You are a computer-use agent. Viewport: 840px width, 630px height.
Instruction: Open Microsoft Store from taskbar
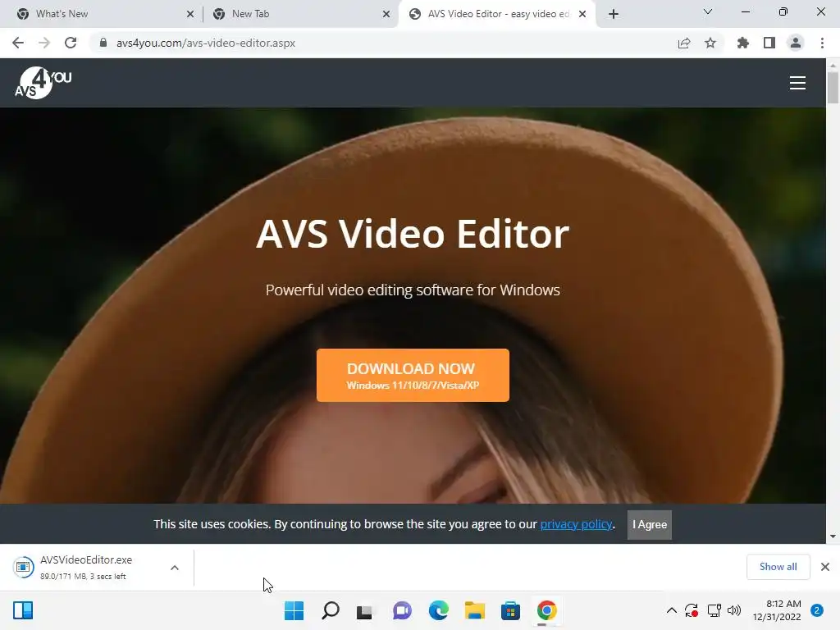tap(510, 610)
